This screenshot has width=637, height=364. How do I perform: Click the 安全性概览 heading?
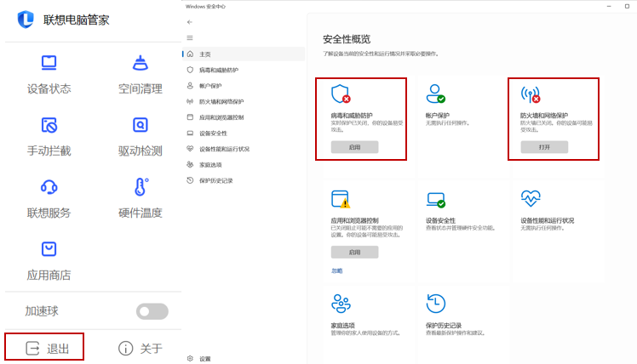(x=347, y=39)
